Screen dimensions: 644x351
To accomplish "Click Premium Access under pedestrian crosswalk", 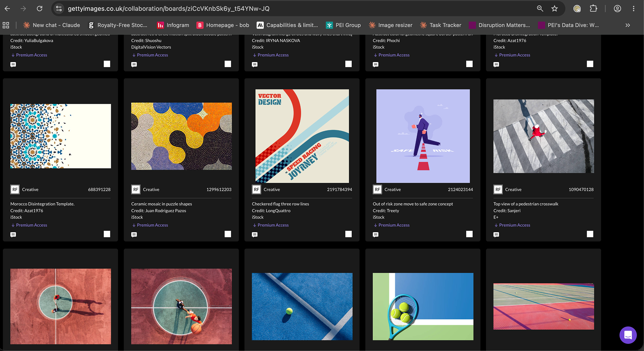I will [512, 225].
